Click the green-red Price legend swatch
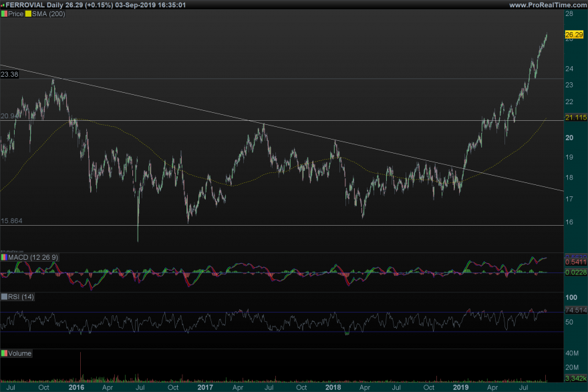Screen dimensions: 588x392 [4, 14]
